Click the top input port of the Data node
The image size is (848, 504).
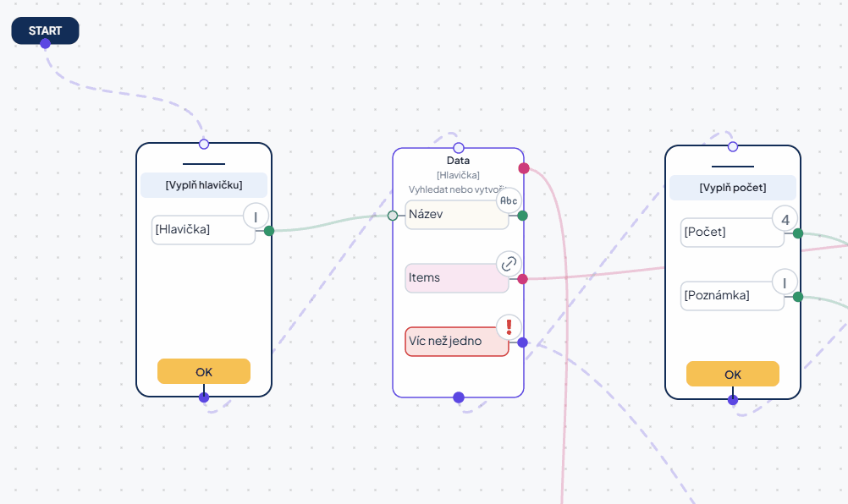459,148
